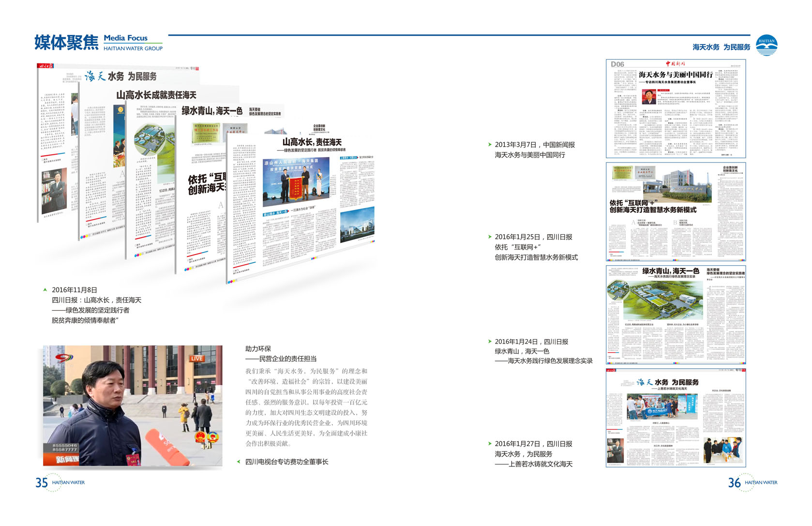This screenshot has width=812, height=526.
Task: Click page number 35 at bottom left
Action: 42,482
